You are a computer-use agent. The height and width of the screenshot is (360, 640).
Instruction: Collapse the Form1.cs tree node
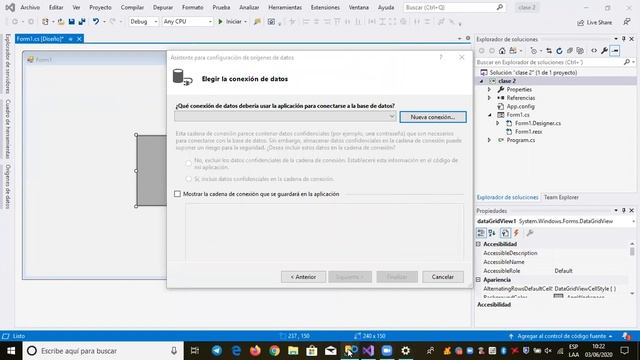489,115
